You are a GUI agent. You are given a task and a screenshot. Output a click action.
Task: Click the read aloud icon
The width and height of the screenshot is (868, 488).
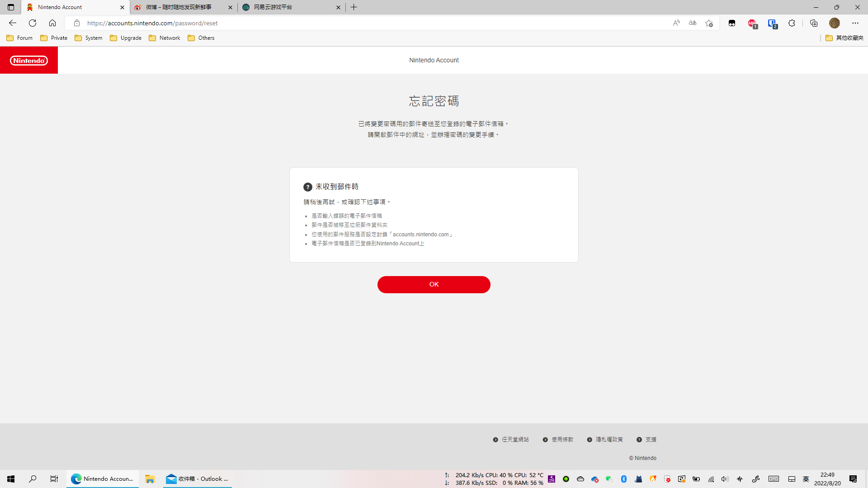[676, 23]
